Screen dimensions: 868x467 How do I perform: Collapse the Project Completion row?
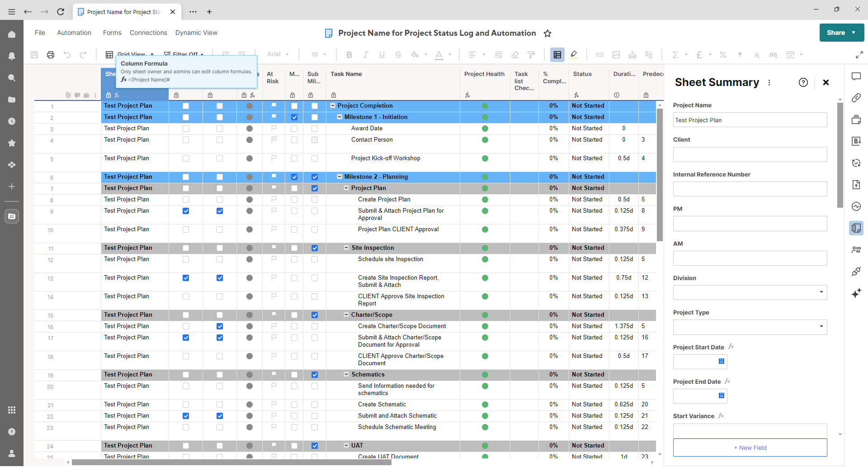tap(333, 106)
